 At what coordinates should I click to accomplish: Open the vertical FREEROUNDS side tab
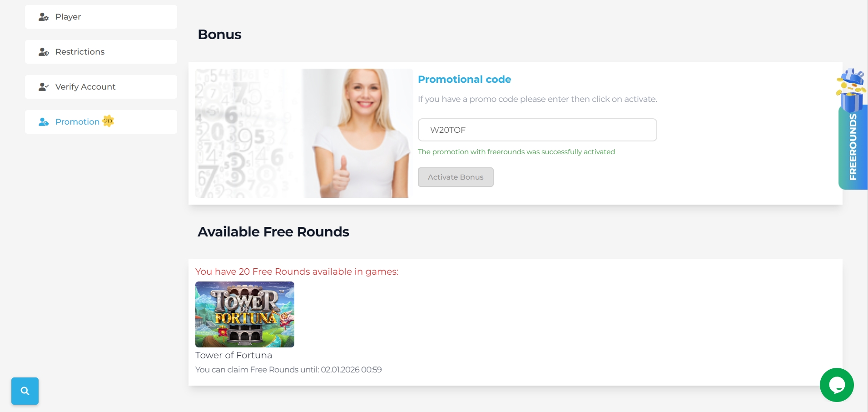click(x=853, y=147)
